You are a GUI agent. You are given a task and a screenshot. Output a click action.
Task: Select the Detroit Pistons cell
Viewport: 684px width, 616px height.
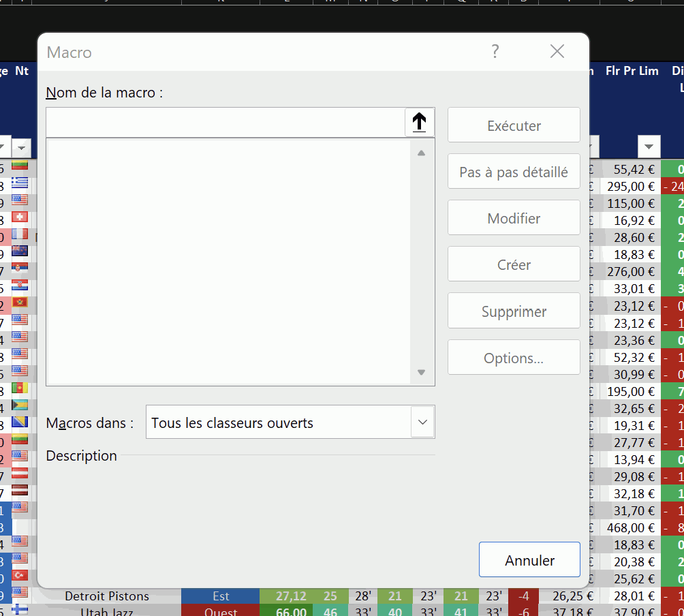pos(107,596)
